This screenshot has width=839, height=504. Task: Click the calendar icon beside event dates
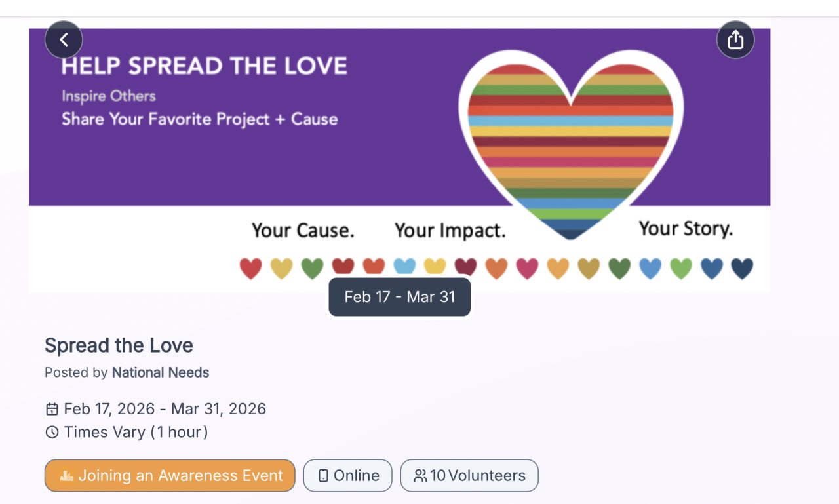pyautogui.click(x=52, y=410)
